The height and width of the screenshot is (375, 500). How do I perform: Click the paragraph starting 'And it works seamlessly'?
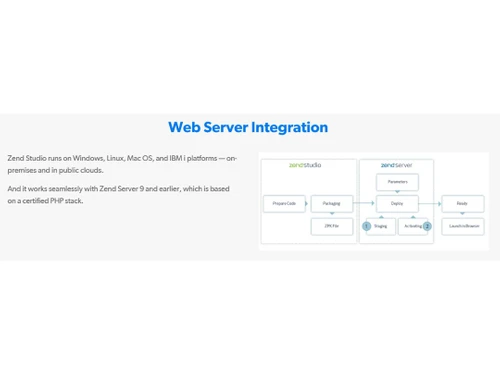[x=118, y=195]
